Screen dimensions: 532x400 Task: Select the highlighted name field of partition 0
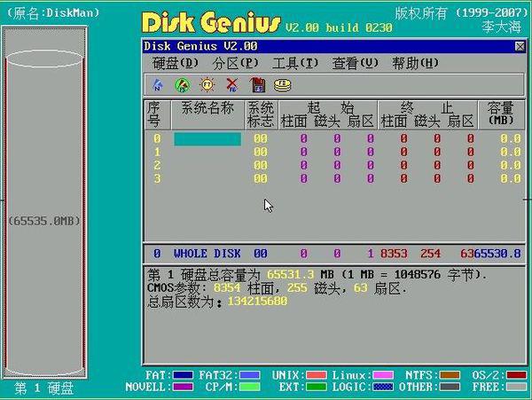point(207,139)
